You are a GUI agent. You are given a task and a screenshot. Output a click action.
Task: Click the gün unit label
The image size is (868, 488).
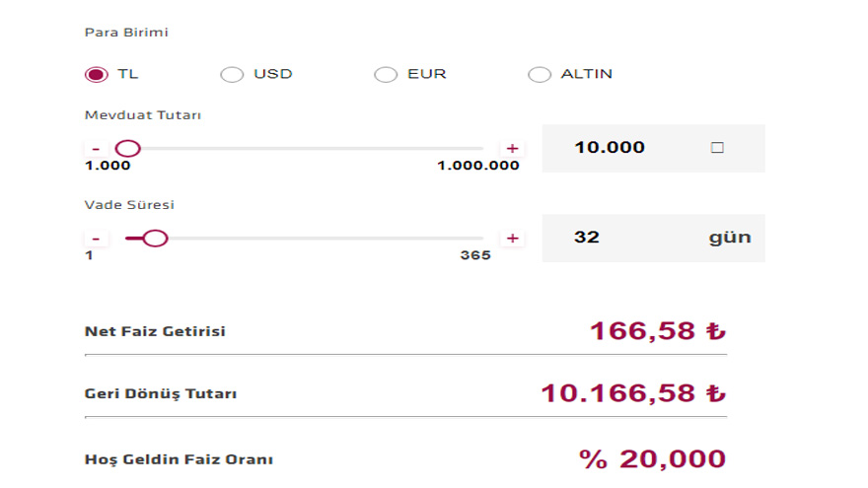[730, 238]
